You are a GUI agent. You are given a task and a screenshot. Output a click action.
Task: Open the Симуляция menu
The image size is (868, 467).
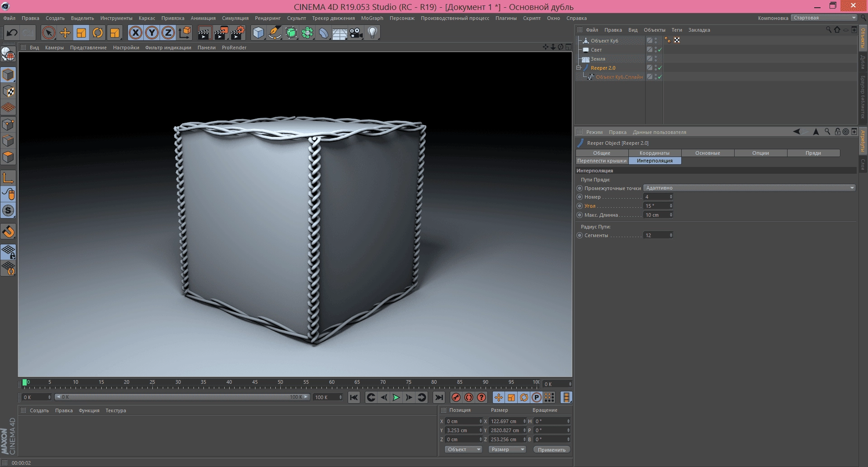pos(235,18)
